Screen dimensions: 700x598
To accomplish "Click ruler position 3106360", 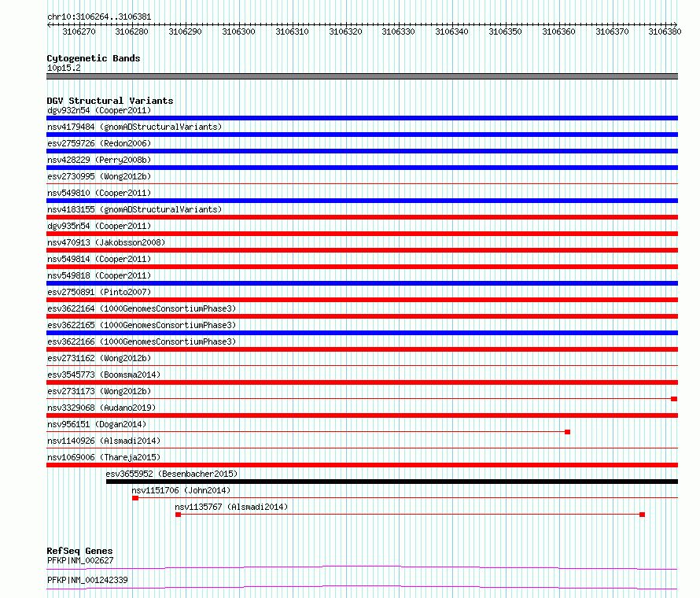I will [x=558, y=31].
